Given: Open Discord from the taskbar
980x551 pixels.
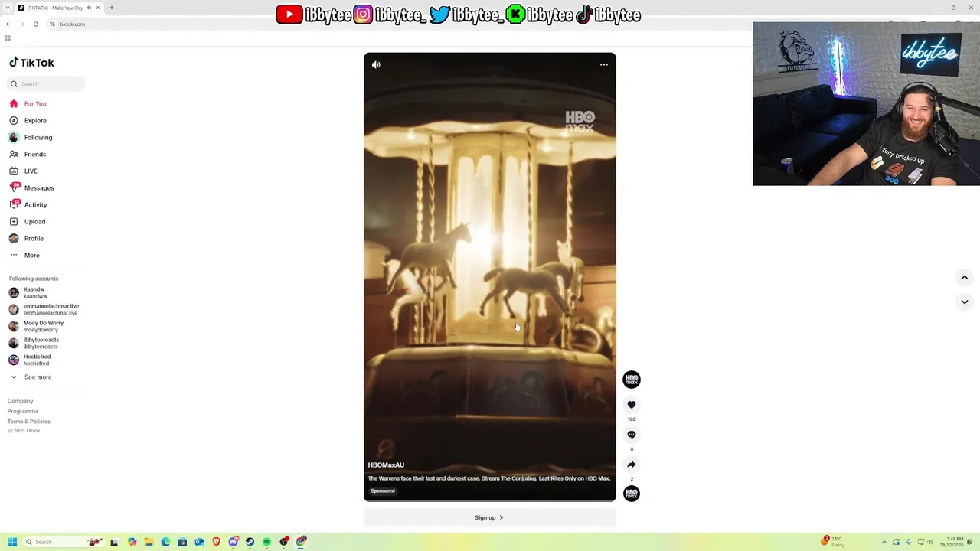Looking at the screenshot, I should tap(233, 542).
